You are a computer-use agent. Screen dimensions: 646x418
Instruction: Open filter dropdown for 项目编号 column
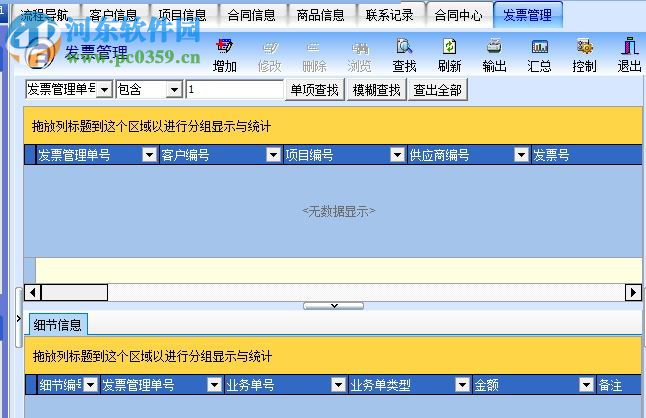[x=397, y=155]
